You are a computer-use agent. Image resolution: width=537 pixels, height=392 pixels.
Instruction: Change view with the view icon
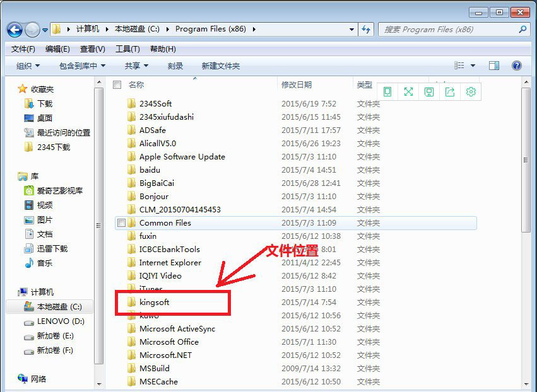coord(459,66)
